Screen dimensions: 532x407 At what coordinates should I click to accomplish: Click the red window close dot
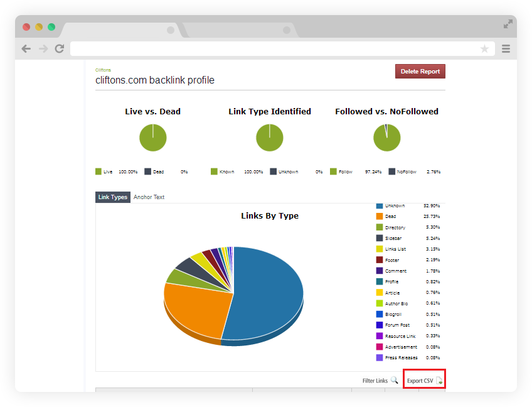click(26, 27)
